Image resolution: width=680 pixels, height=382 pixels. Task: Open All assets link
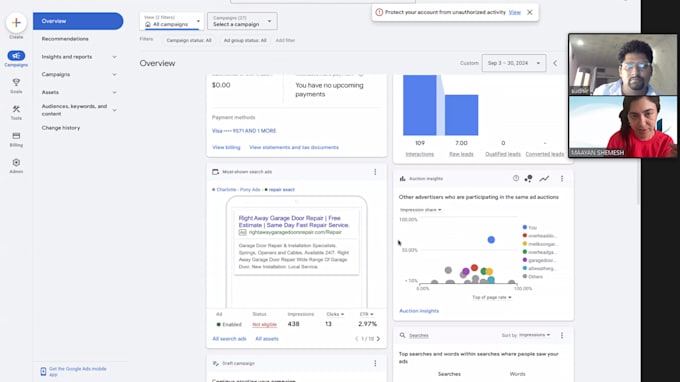click(267, 339)
